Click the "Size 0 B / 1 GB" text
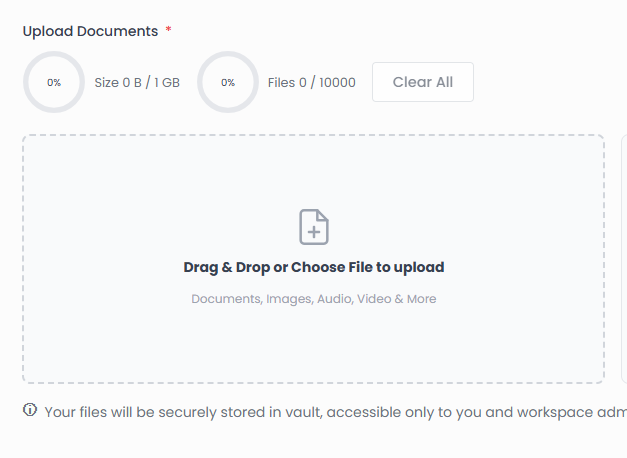Screen dimensions: 627x458 point(137,83)
